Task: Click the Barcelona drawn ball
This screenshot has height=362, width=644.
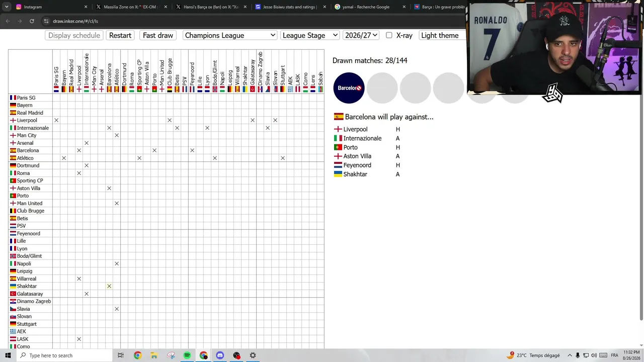Action: 349,88
